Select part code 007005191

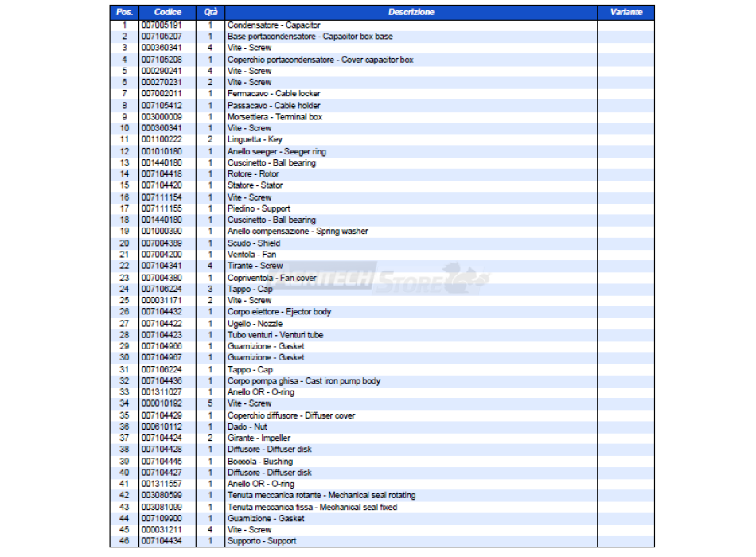[162, 25]
